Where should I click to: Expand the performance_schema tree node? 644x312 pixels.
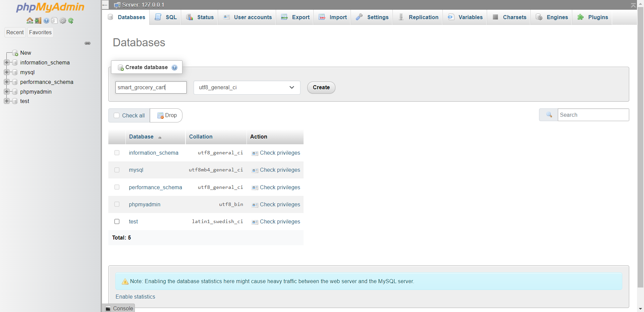(6, 82)
